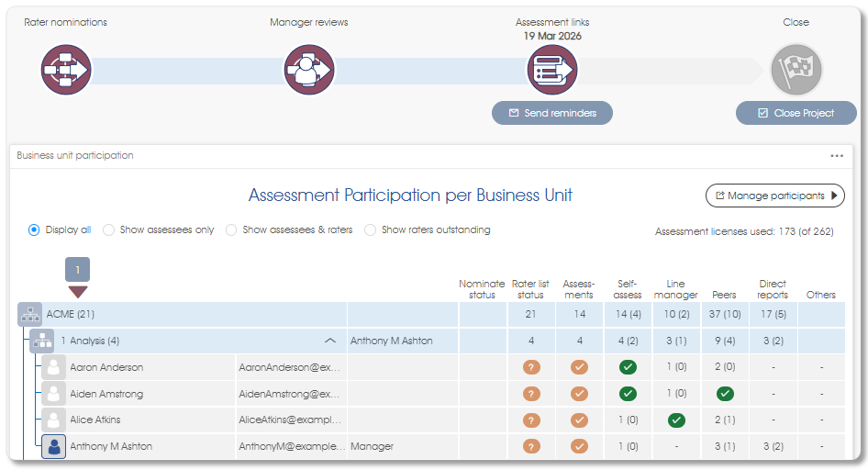Click Alice Atkins' orange assessments check icon
868x470 pixels.
[x=580, y=420]
